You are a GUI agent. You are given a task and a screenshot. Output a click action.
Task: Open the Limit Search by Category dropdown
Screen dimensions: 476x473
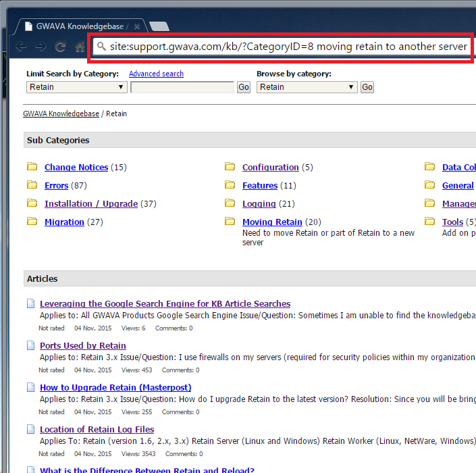76,87
